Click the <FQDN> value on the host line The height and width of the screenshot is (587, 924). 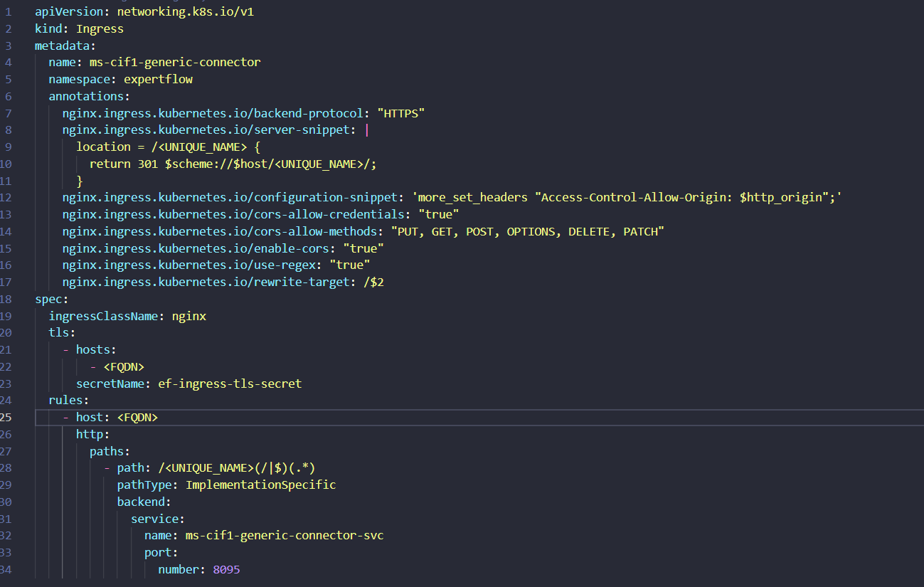point(137,417)
